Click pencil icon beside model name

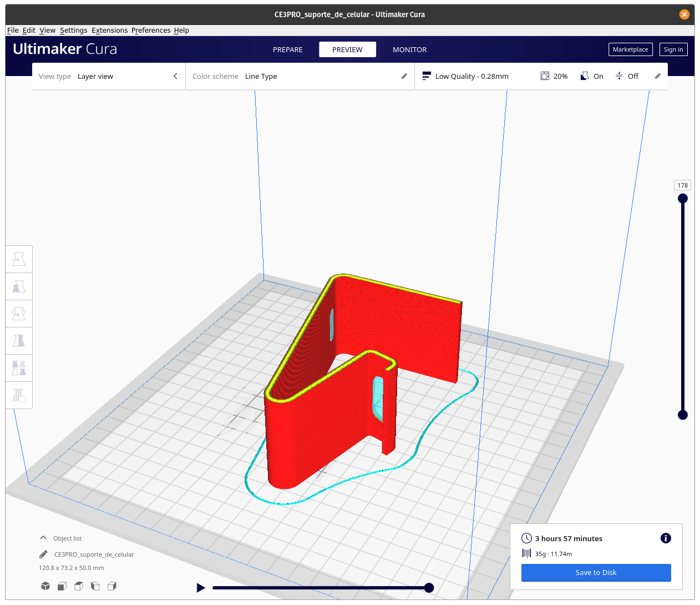[43, 554]
